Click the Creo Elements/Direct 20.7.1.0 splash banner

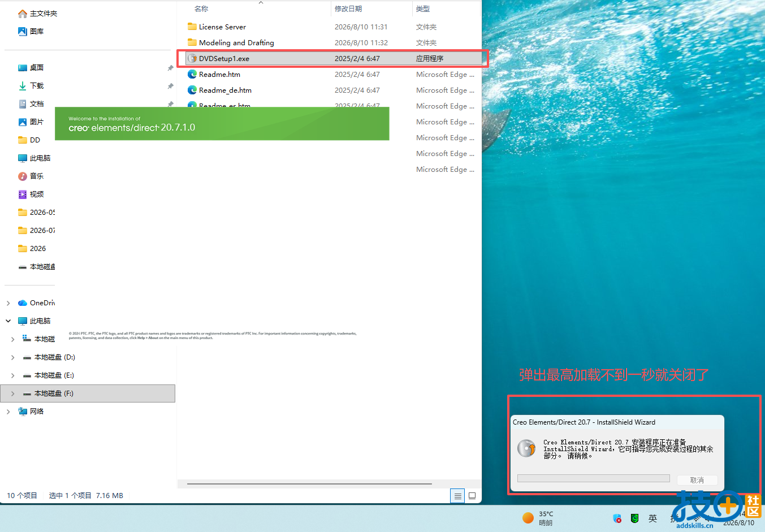(222, 124)
